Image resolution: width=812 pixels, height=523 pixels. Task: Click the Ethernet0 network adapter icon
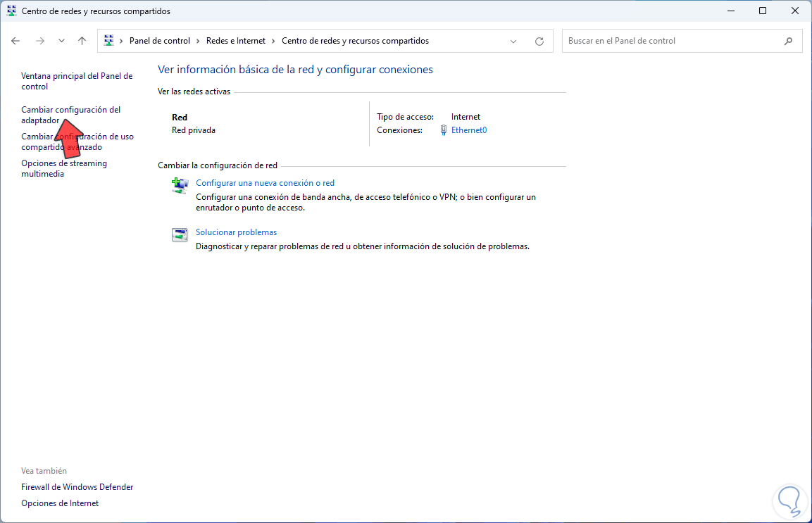[443, 130]
